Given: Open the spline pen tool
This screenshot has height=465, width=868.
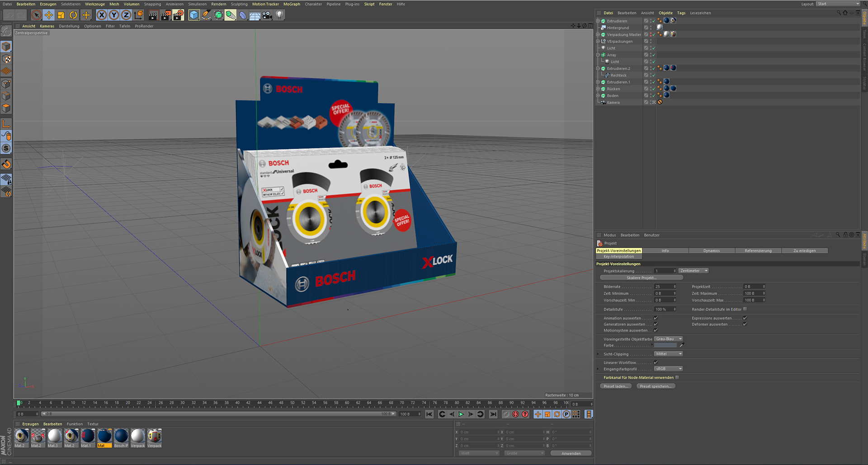Looking at the screenshot, I should pos(206,15).
